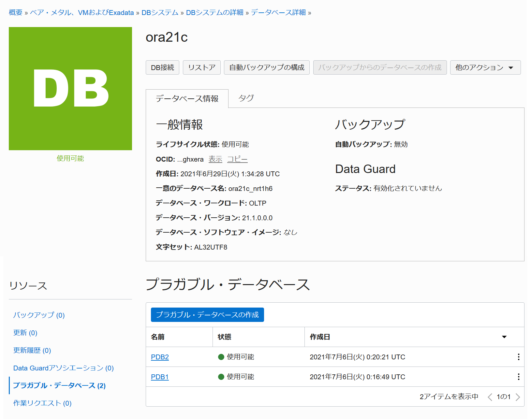Click the DB接続 button
This screenshot has width=532, height=419.
pos(162,67)
